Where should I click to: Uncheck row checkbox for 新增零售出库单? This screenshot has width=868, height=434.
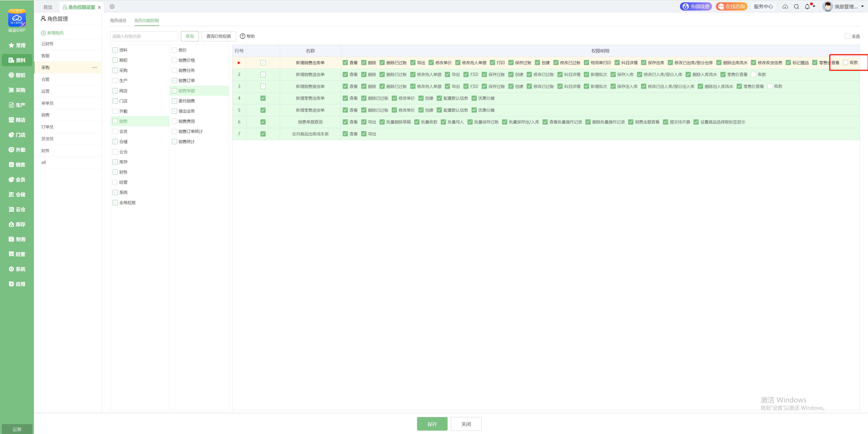click(263, 98)
